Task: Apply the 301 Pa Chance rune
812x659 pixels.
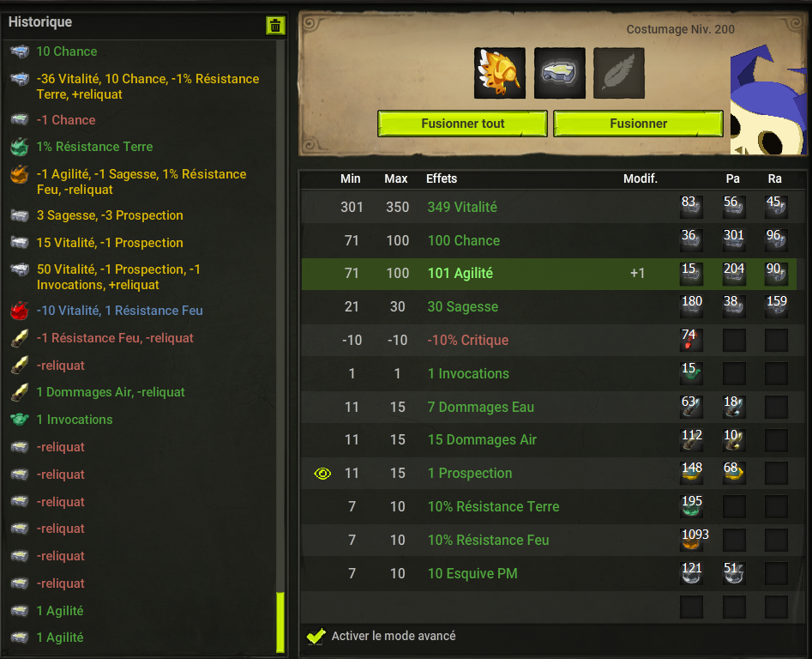Action: [x=734, y=240]
